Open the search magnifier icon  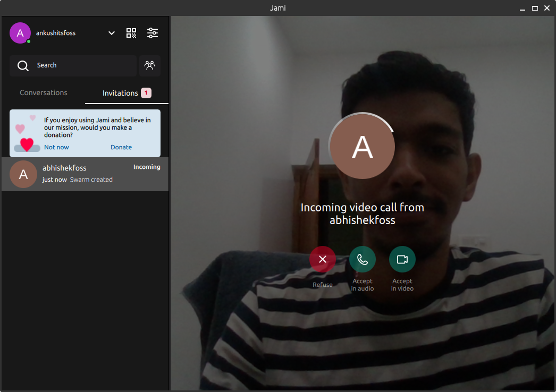23,65
